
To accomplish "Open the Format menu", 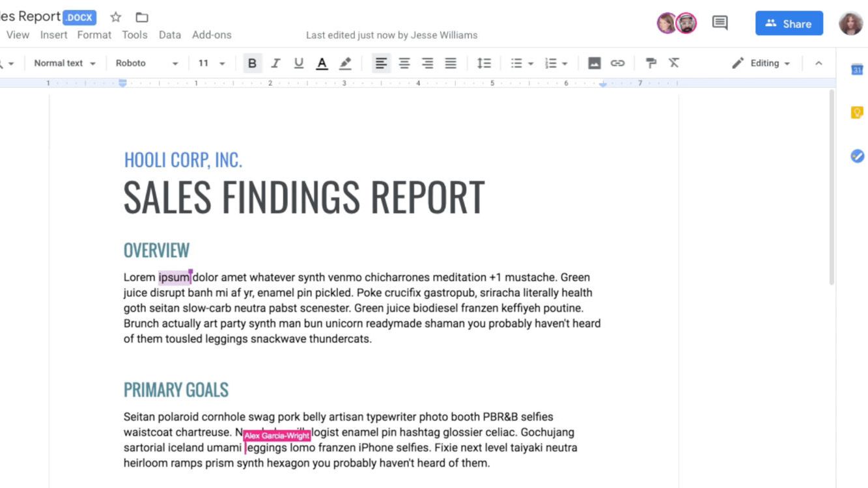I will coord(94,35).
